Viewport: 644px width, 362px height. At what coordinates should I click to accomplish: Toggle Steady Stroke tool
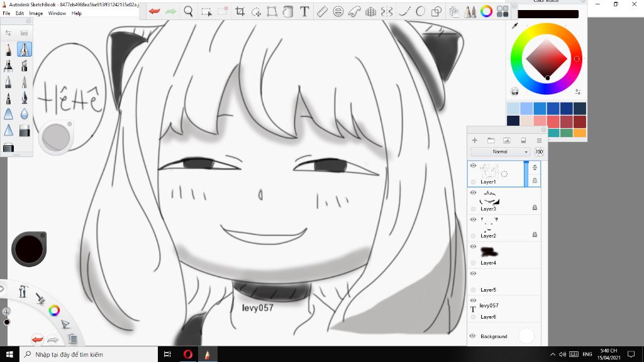point(404,11)
